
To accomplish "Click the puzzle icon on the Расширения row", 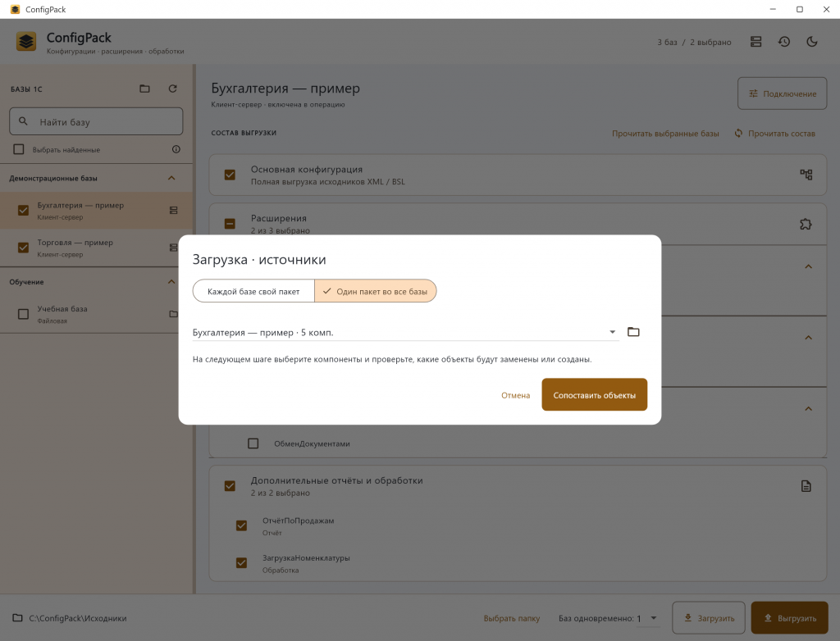I will [806, 224].
